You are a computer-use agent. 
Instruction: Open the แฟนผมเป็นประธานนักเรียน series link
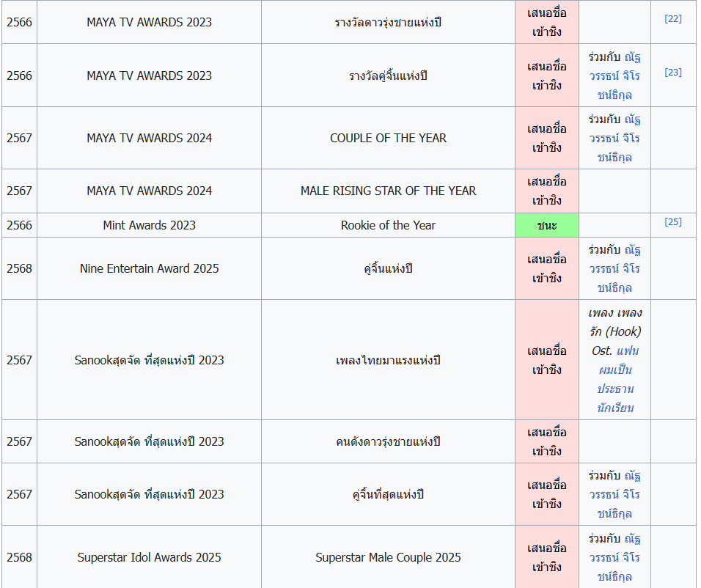(616, 379)
